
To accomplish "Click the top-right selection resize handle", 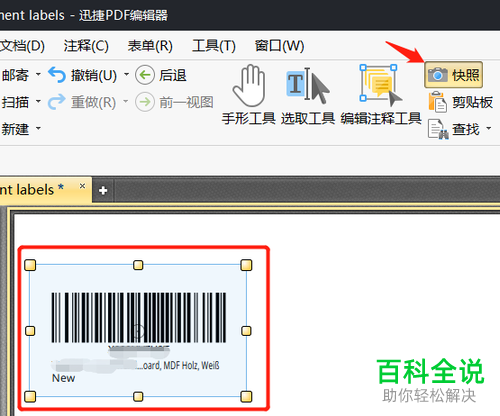I will tap(246, 265).
